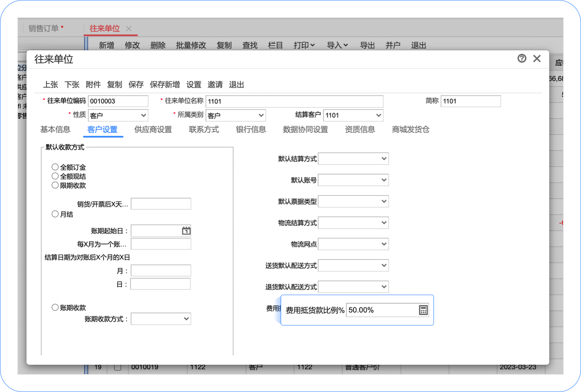This screenshot has height=392, width=581.
Task: Click 保存 in the dialog toolbar
Action: pos(136,85)
